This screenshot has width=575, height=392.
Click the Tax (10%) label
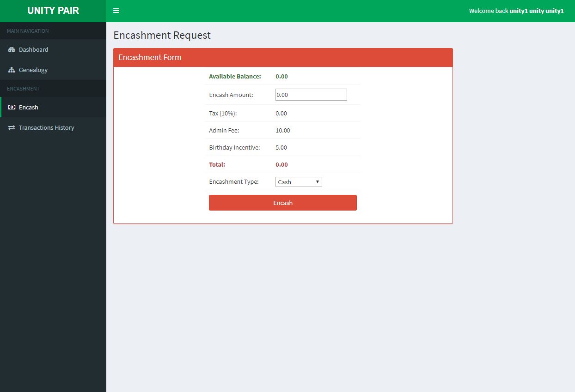pos(223,114)
